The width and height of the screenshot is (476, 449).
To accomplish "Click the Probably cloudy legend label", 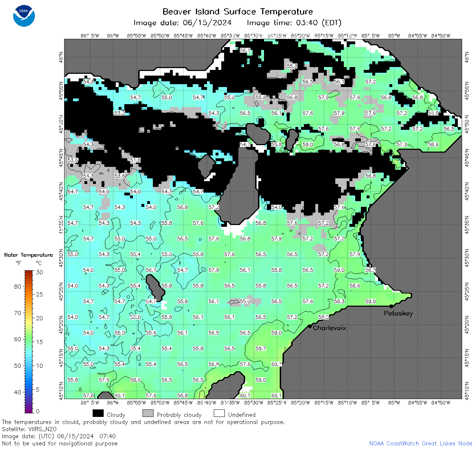I will (179, 415).
